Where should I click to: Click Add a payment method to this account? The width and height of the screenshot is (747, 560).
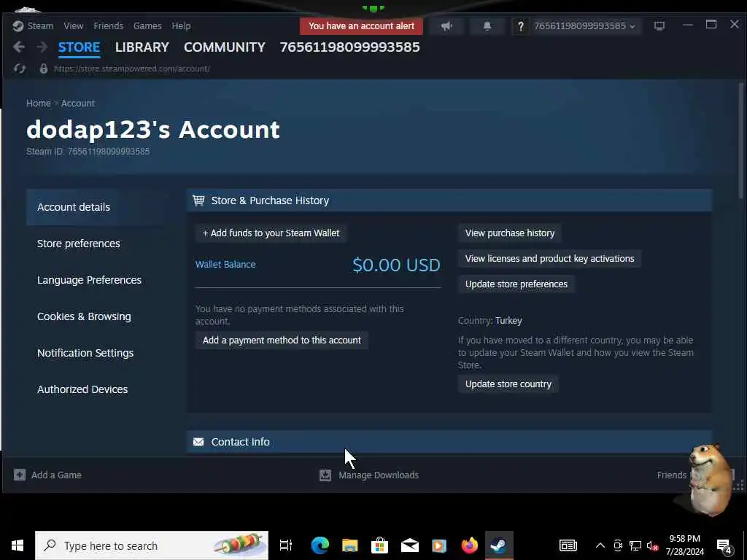[282, 340]
